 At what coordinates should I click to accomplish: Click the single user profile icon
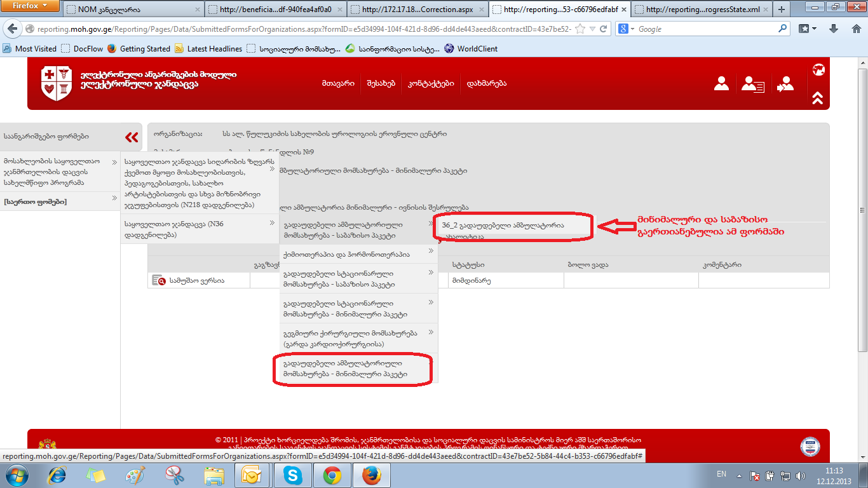point(721,84)
